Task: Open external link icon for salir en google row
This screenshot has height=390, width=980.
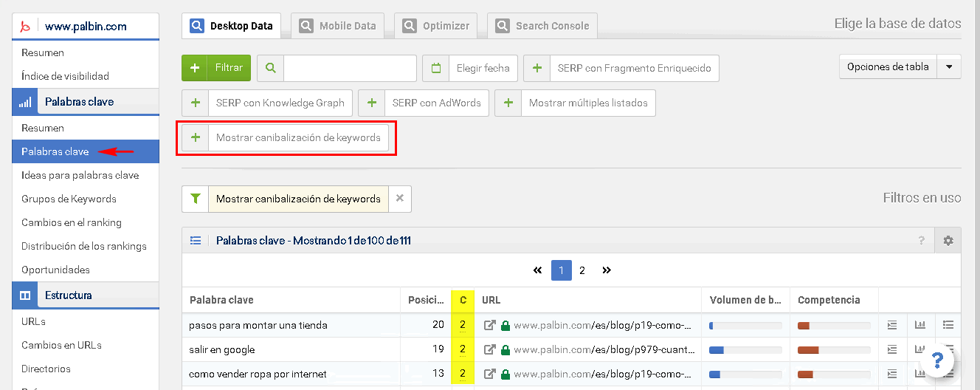Action: (x=489, y=349)
